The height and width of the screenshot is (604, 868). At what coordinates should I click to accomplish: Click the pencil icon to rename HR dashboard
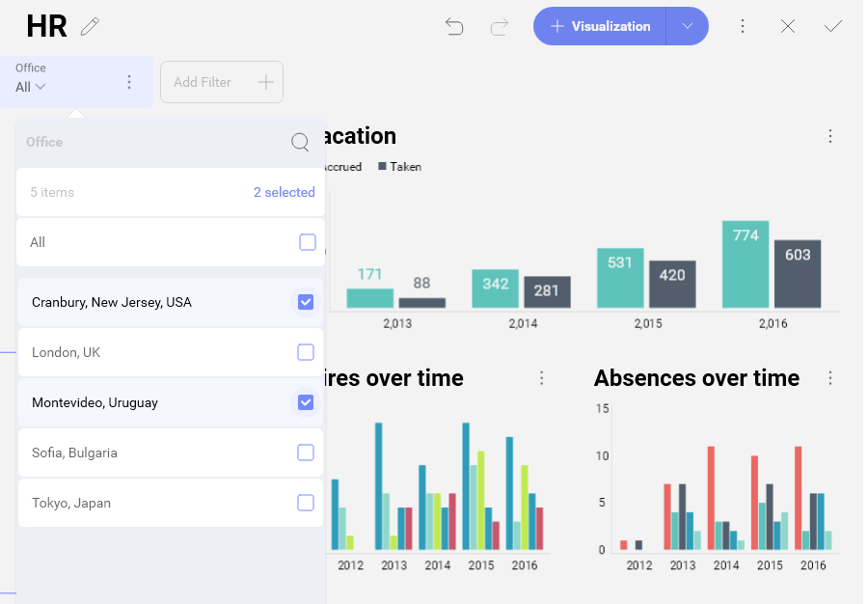(90, 27)
